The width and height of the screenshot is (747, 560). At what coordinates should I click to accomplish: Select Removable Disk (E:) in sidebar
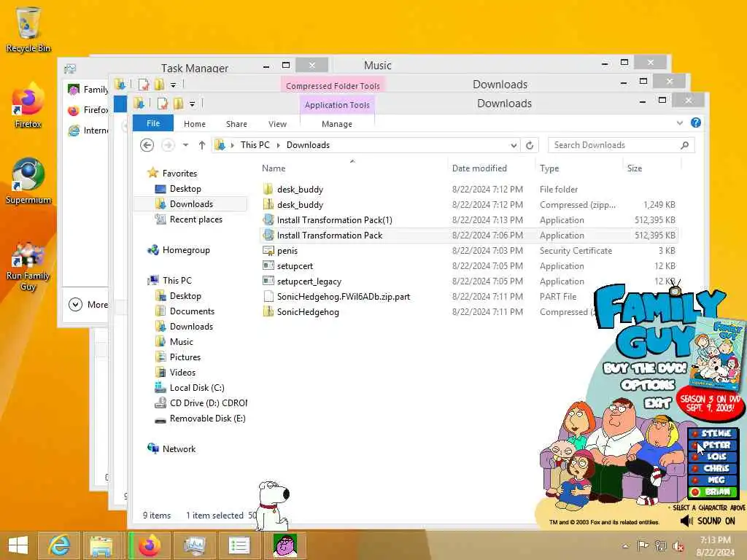(201, 418)
